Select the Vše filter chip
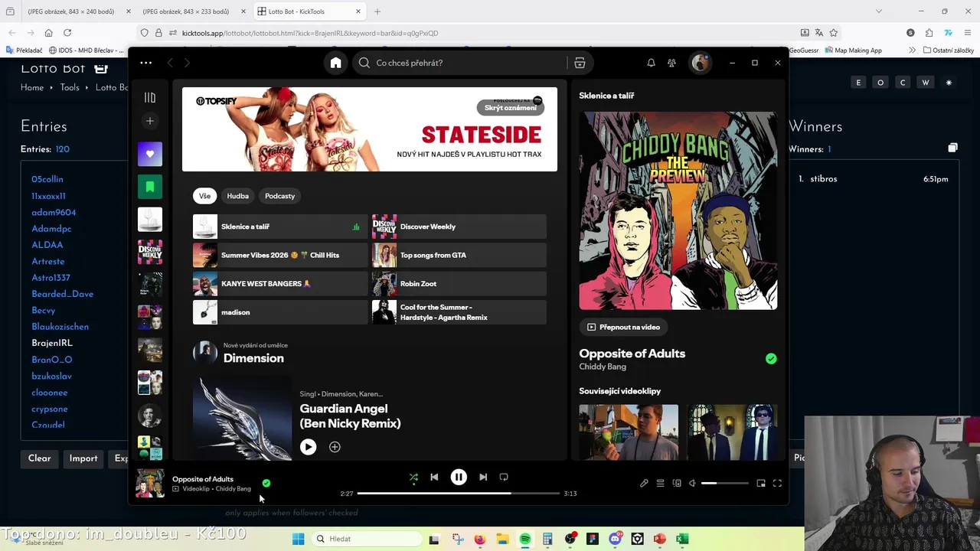The width and height of the screenshot is (980, 551). pos(204,196)
